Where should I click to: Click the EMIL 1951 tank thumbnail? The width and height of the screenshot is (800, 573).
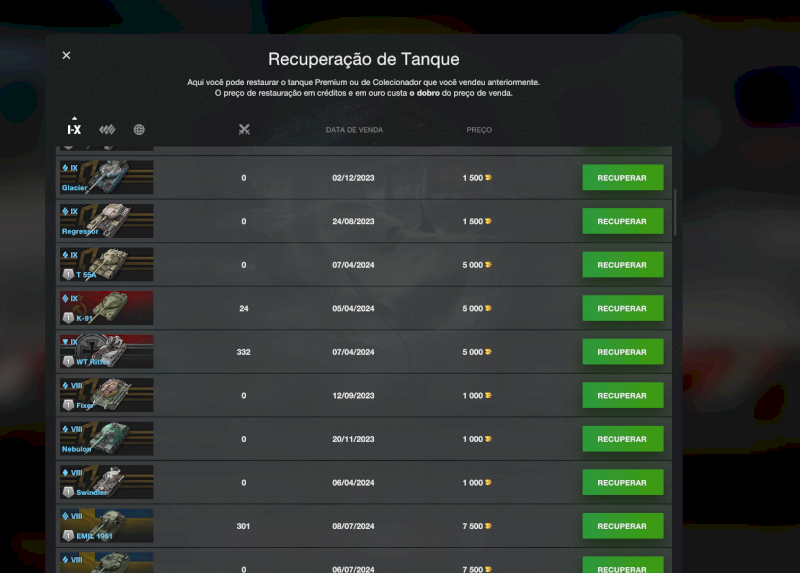click(106, 526)
